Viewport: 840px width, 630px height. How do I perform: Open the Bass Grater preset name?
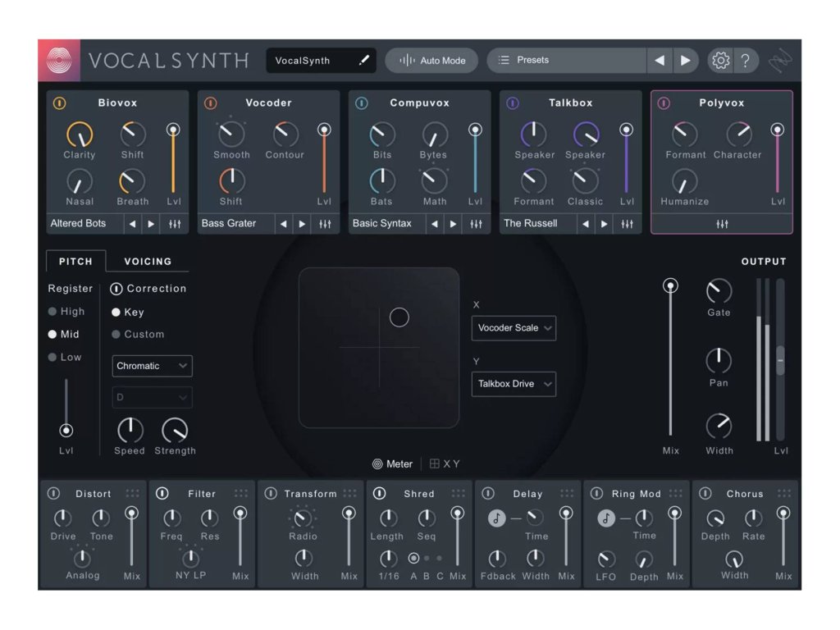tap(229, 223)
